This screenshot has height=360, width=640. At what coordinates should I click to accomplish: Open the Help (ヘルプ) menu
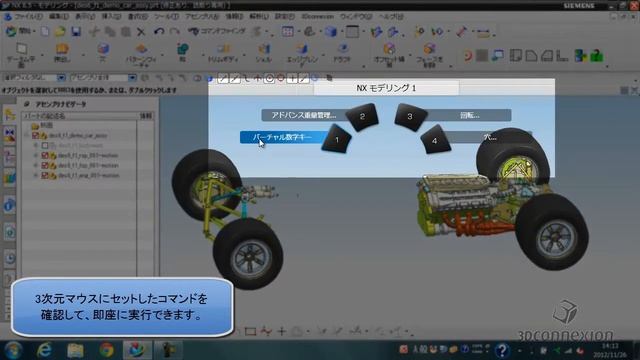tap(391, 17)
